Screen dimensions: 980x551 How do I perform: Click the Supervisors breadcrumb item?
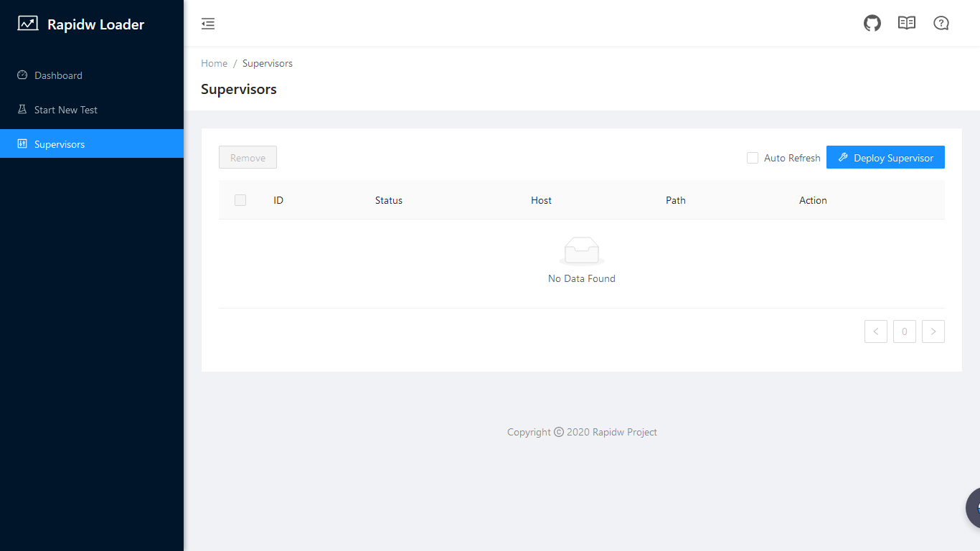pos(268,63)
